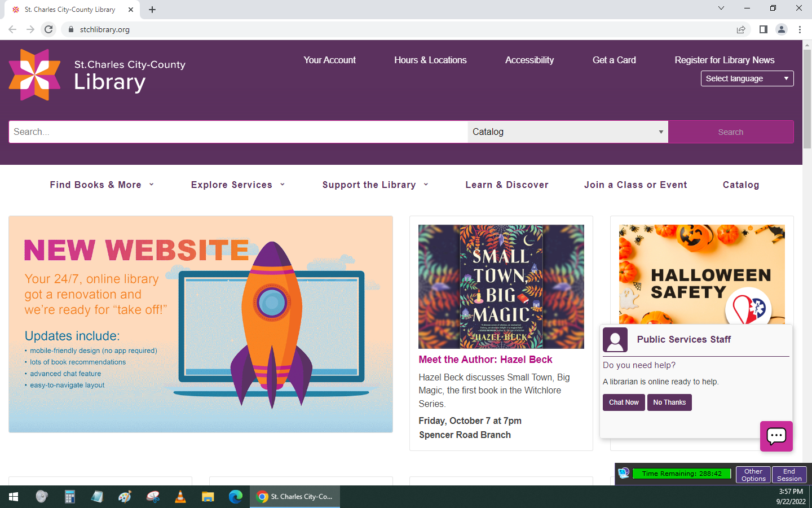Click the site lock icon in the address bar

tap(70, 29)
